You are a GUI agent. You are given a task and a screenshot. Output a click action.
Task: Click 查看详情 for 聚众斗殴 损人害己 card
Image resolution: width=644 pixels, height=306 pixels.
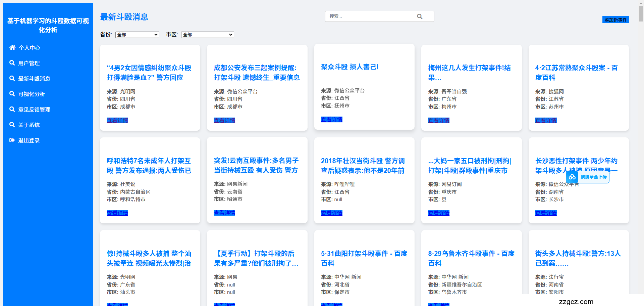[331, 119]
